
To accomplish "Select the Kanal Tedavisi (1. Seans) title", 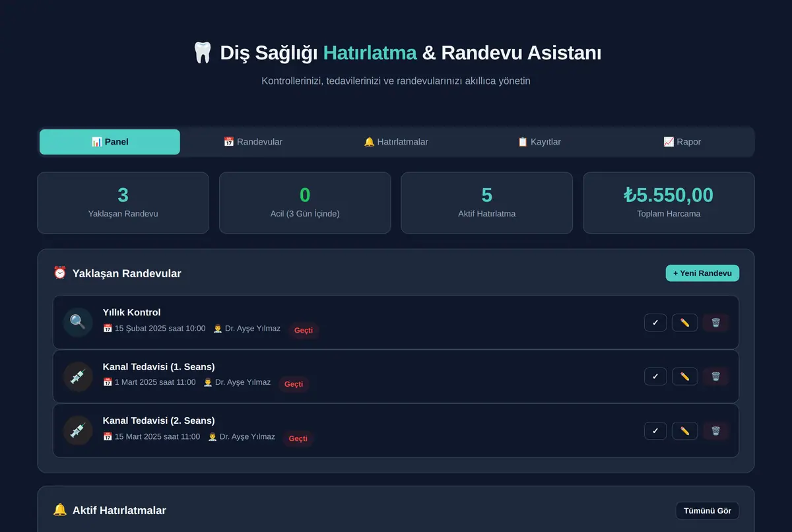I will [x=159, y=366].
